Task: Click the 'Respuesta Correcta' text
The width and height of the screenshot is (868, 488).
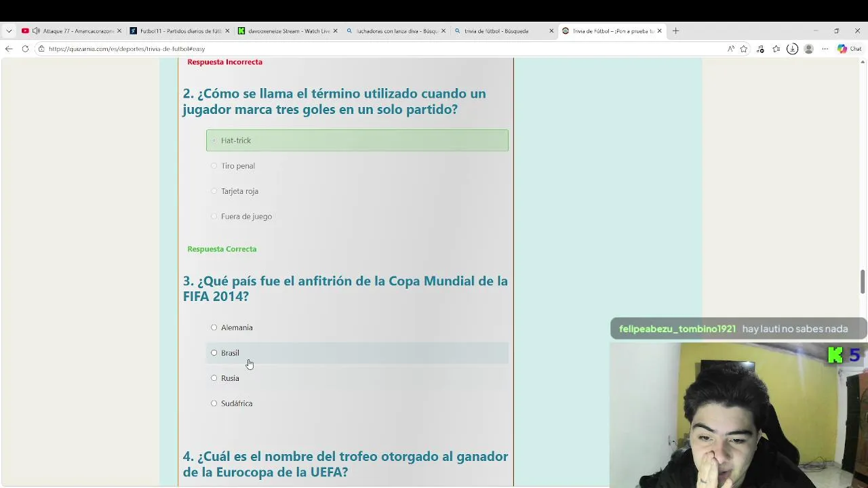Action: click(x=222, y=249)
